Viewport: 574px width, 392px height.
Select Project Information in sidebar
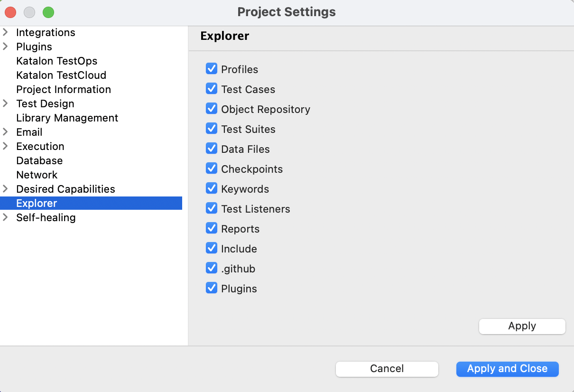(64, 89)
